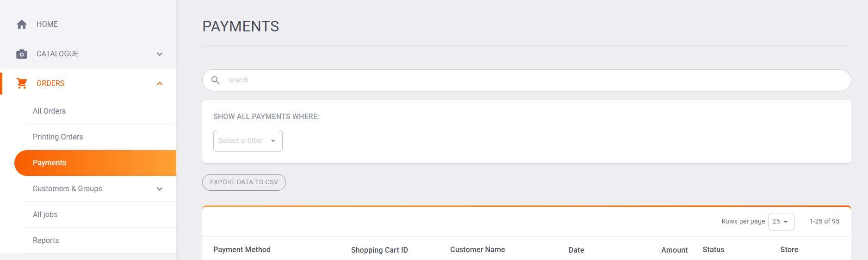868x260 pixels.
Task: Click the Orders shopping cart icon
Action: pyautogui.click(x=22, y=84)
